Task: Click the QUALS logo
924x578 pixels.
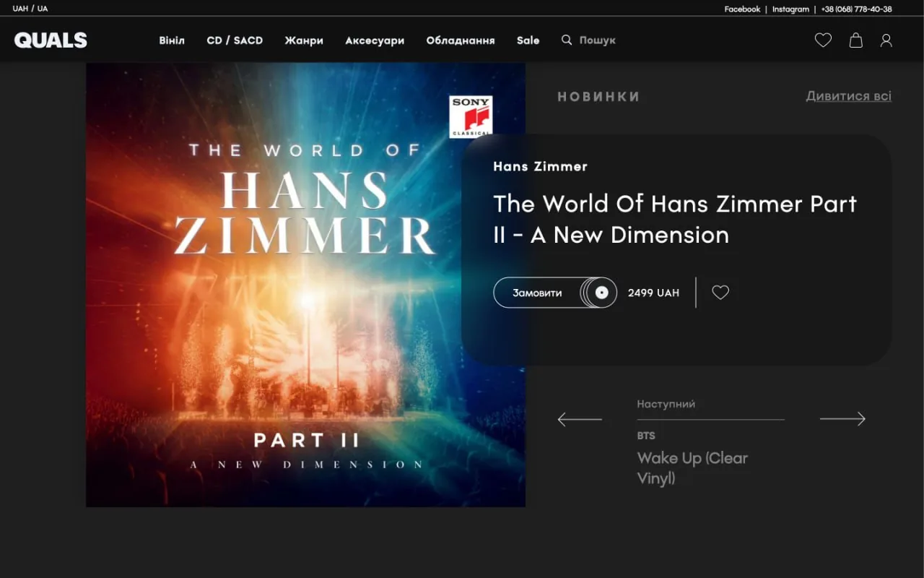Action: 51,40
